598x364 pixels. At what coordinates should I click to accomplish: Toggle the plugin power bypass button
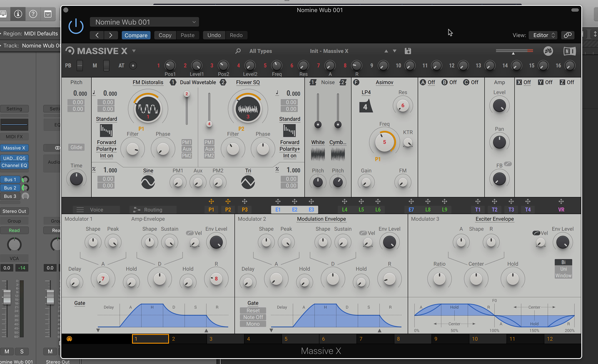[76, 26]
